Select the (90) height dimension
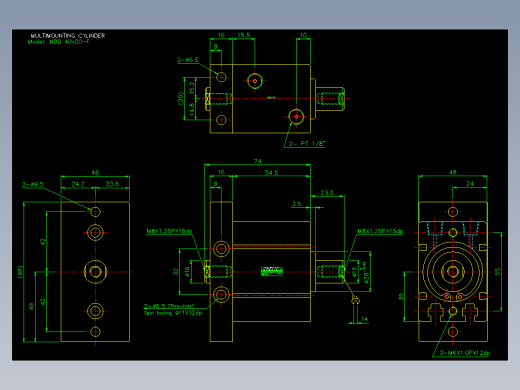The width and height of the screenshot is (520, 390). click(20, 272)
